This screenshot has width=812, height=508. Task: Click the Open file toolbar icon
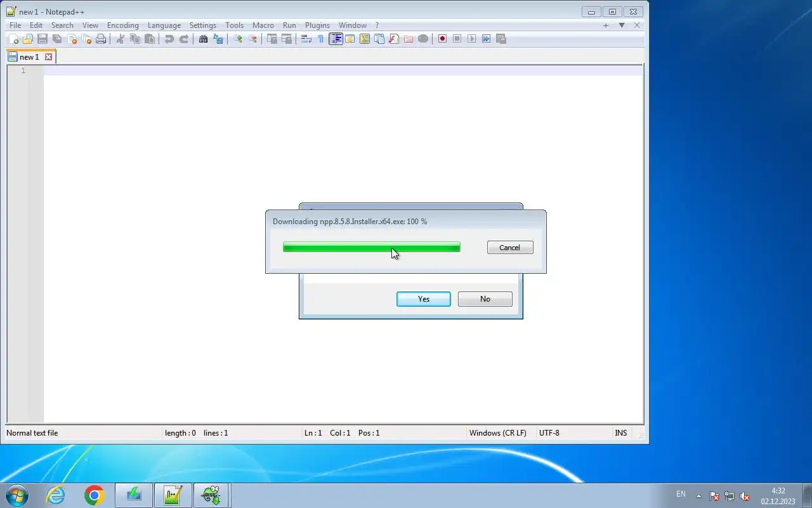28,39
